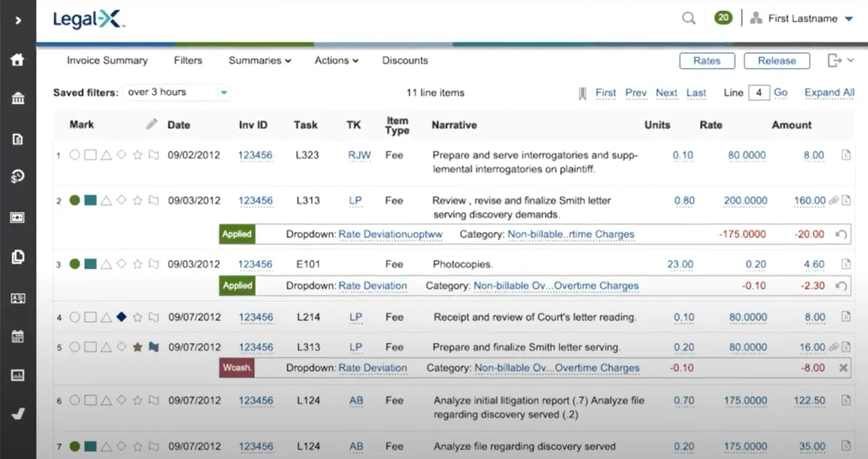
Task: Open note icon for row 1
Action: click(x=846, y=155)
